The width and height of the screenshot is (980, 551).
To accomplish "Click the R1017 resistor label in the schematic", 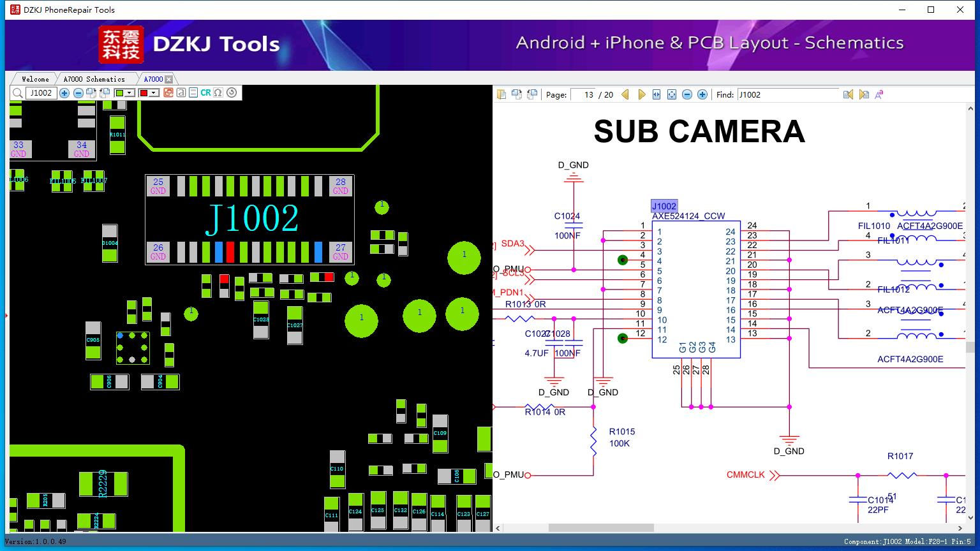I will point(900,456).
